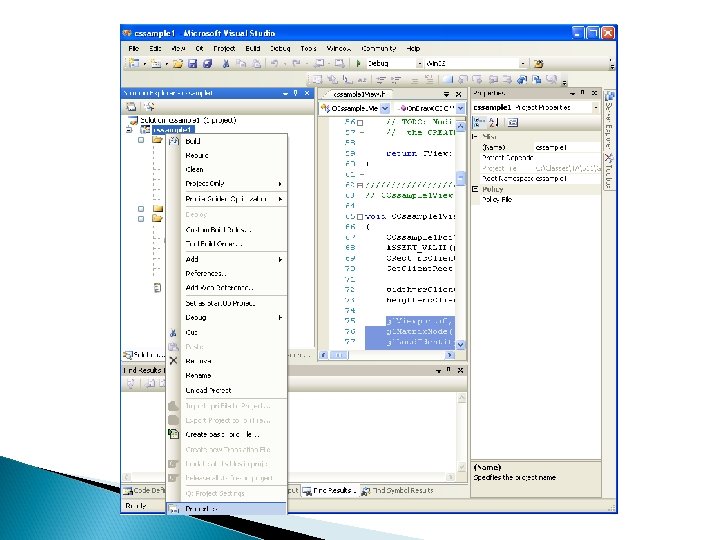
Task: Click the second Solution Explorer toolbar icon
Action: coord(149,107)
